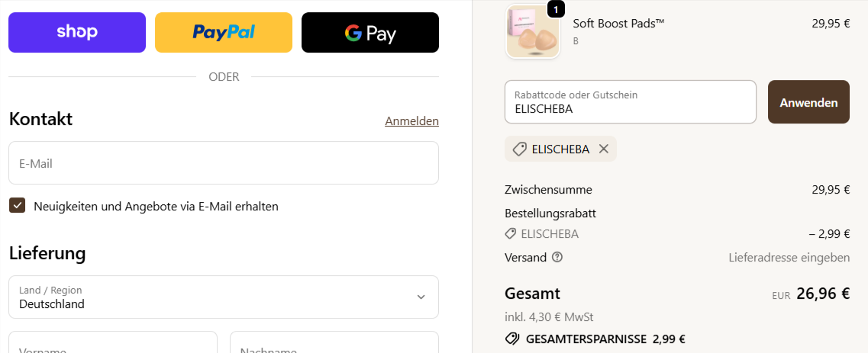
Task: Apply the discount code with Anwenden
Action: click(x=808, y=102)
